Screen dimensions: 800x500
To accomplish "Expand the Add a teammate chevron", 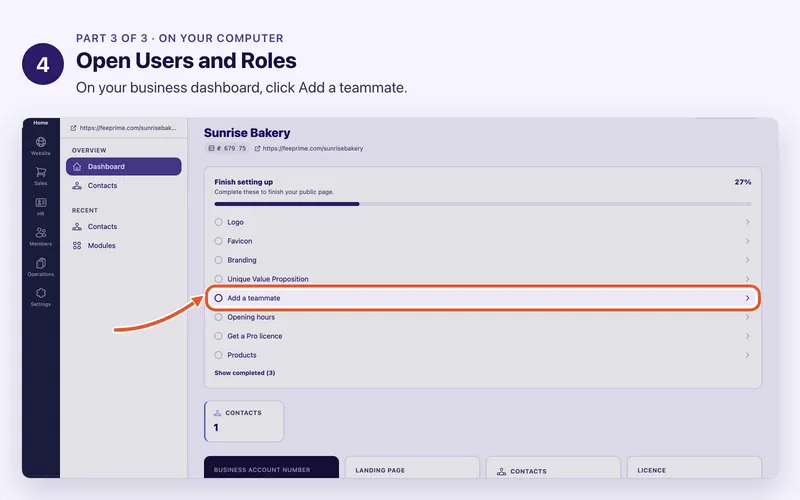I will click(747, 298).
